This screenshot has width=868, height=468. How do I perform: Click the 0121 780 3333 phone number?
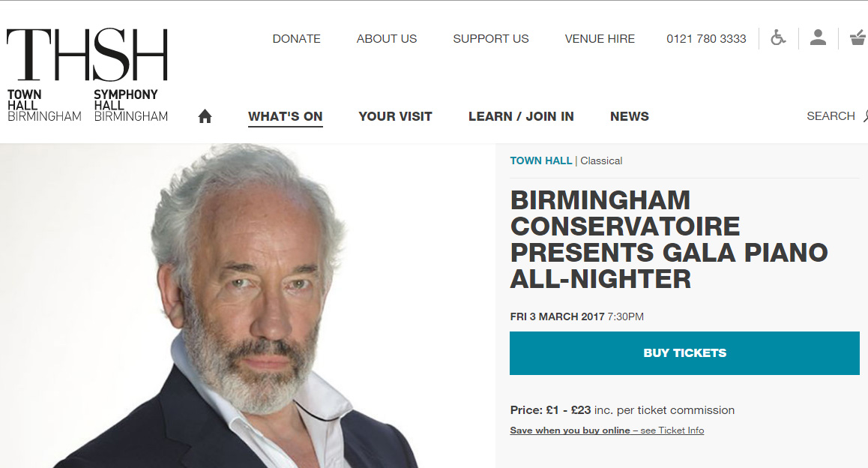pos(706,39)
